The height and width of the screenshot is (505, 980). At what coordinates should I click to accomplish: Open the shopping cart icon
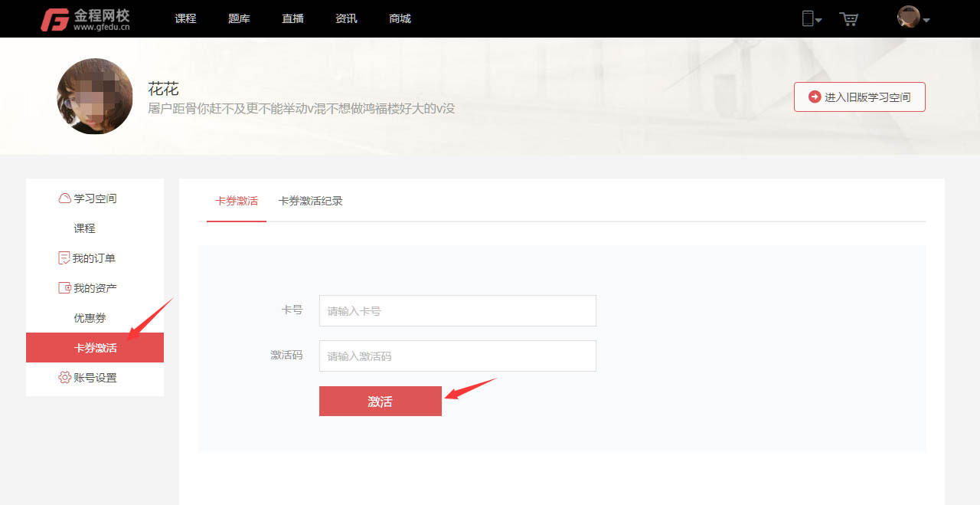[848, 19]
